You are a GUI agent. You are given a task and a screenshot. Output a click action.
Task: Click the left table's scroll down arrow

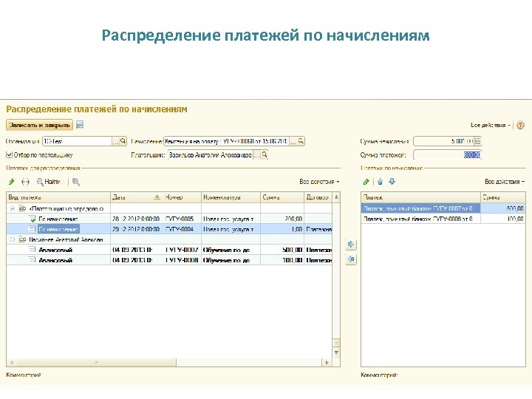pyautogui.click(x=336, y=353)
